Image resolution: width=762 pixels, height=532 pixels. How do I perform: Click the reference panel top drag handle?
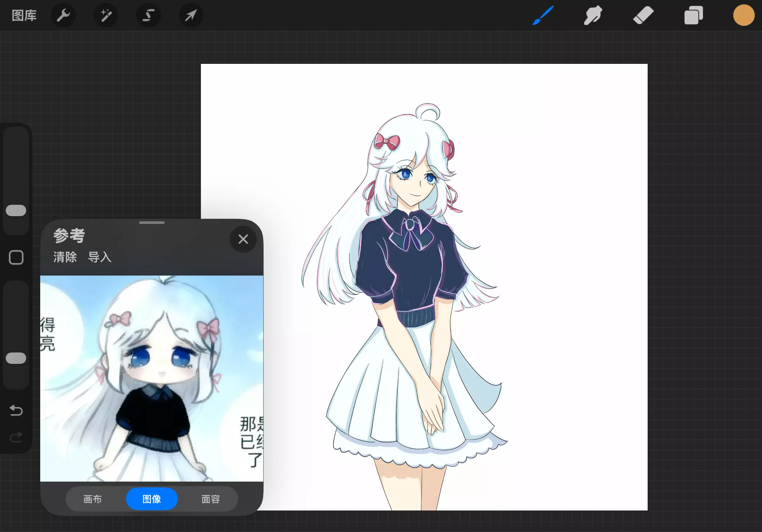tap(152, 223)
